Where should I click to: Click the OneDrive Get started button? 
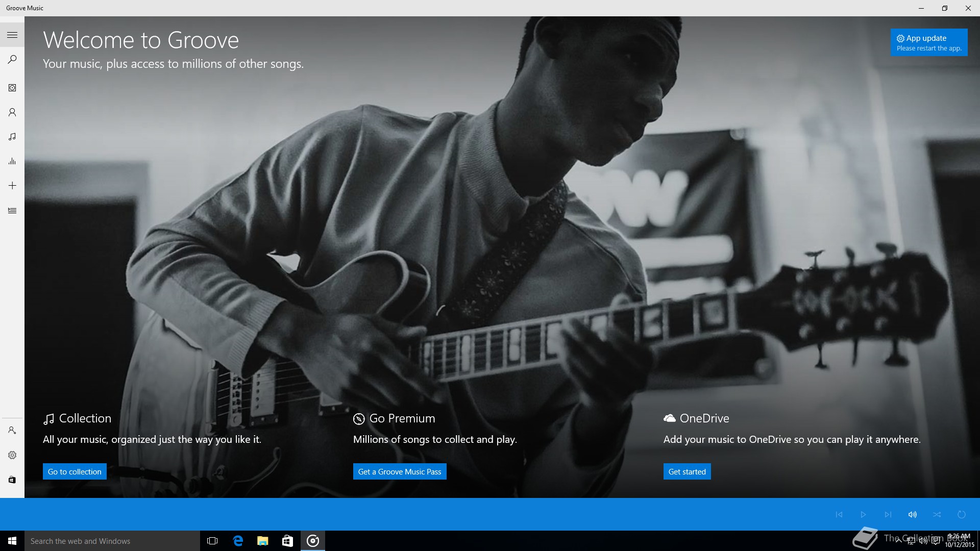point(687,471)
